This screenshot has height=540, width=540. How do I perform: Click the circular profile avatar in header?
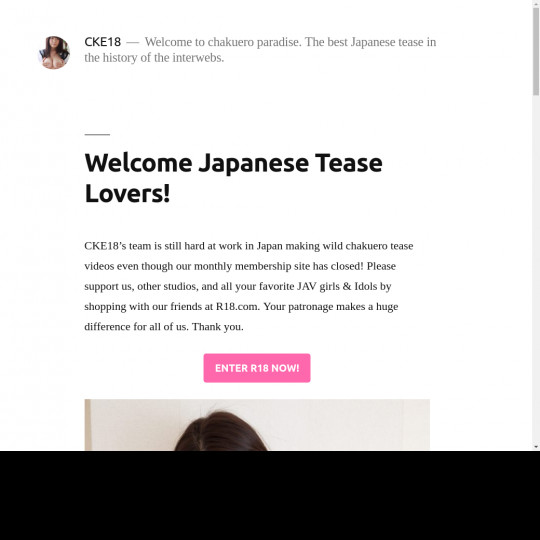coord(54,52)
